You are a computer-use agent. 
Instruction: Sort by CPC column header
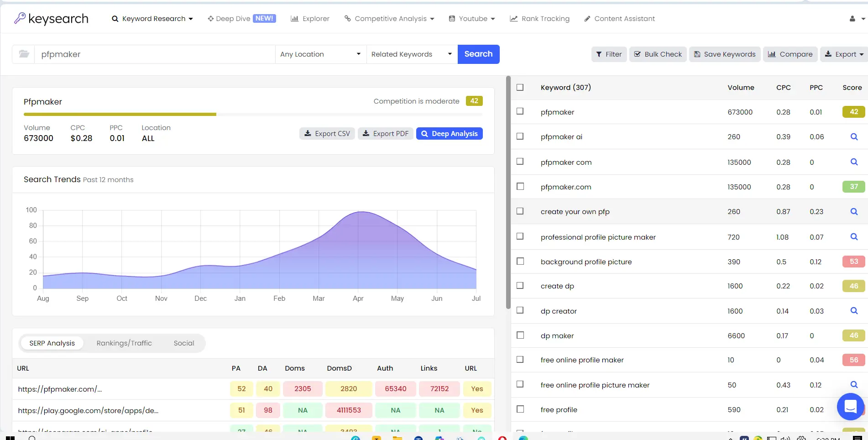click(783, 88)
